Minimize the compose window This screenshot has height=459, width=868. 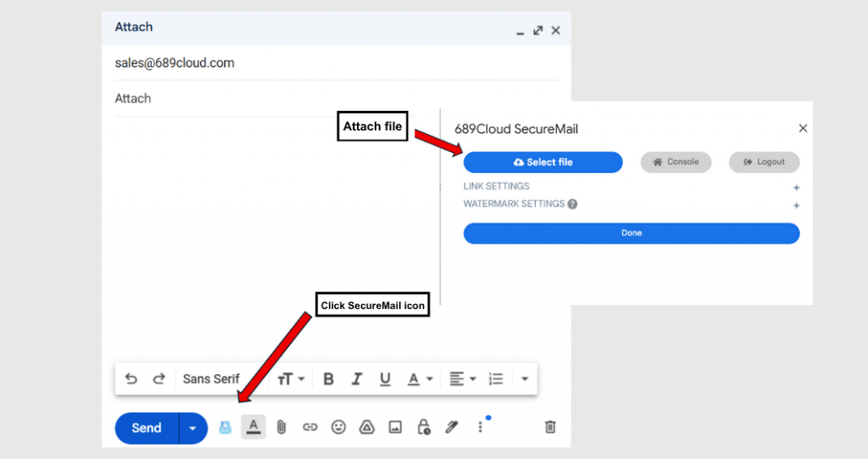click(x=520, y=32)
